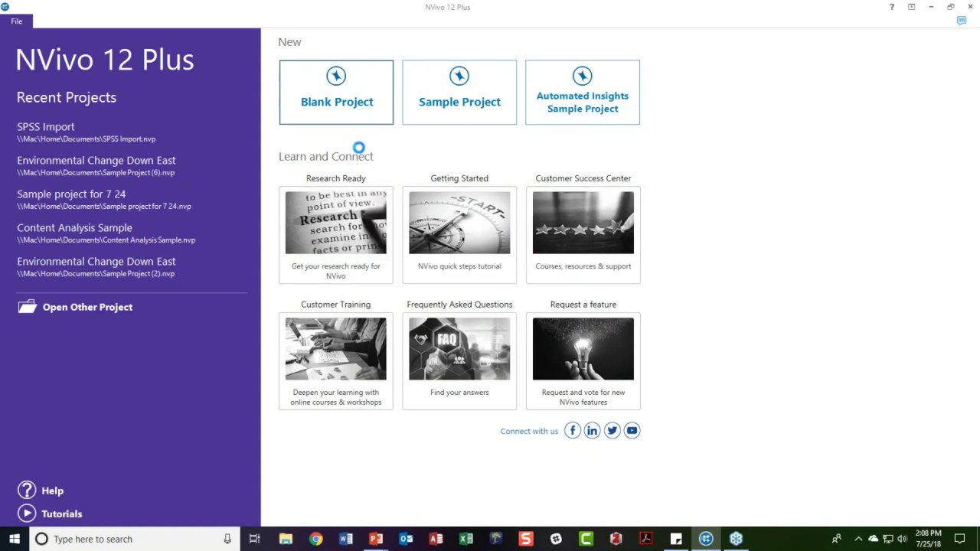This screenshot has width=980, height=551.
Task: Open the Content Analysis Sample project
Action: tap(106, 233)
